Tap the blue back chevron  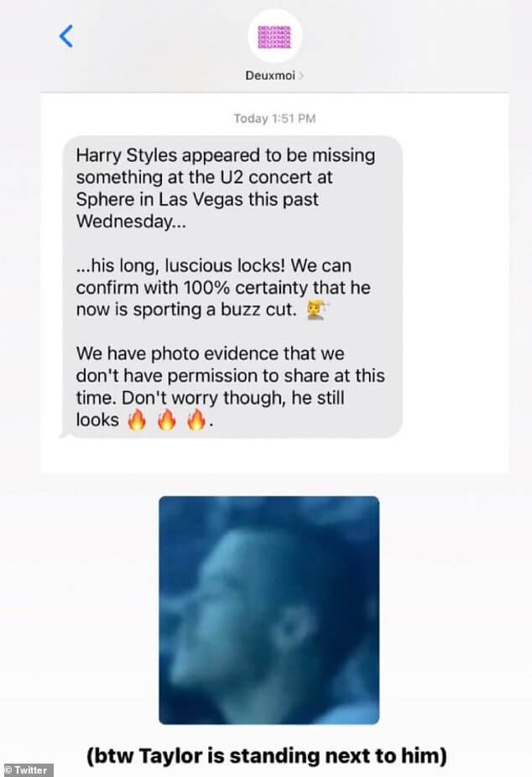pyautogui.click(x=66, y=36)
